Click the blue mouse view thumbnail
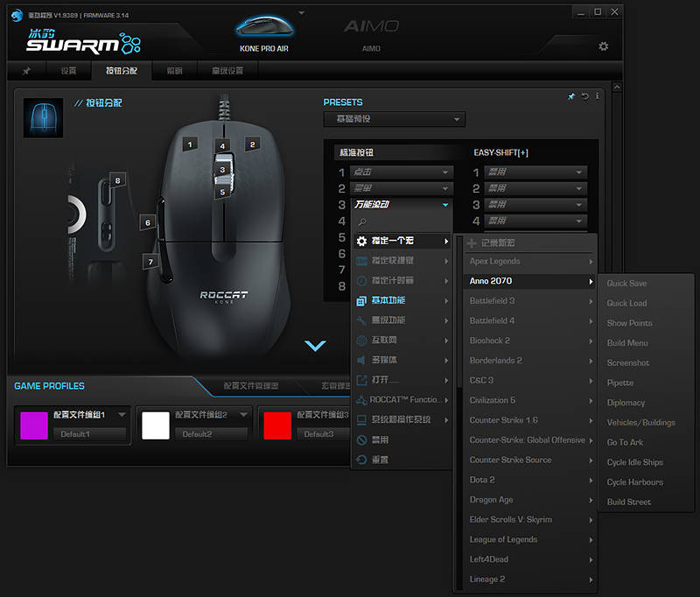Screen dimensions: 700x597 click(x=43, y=118)
